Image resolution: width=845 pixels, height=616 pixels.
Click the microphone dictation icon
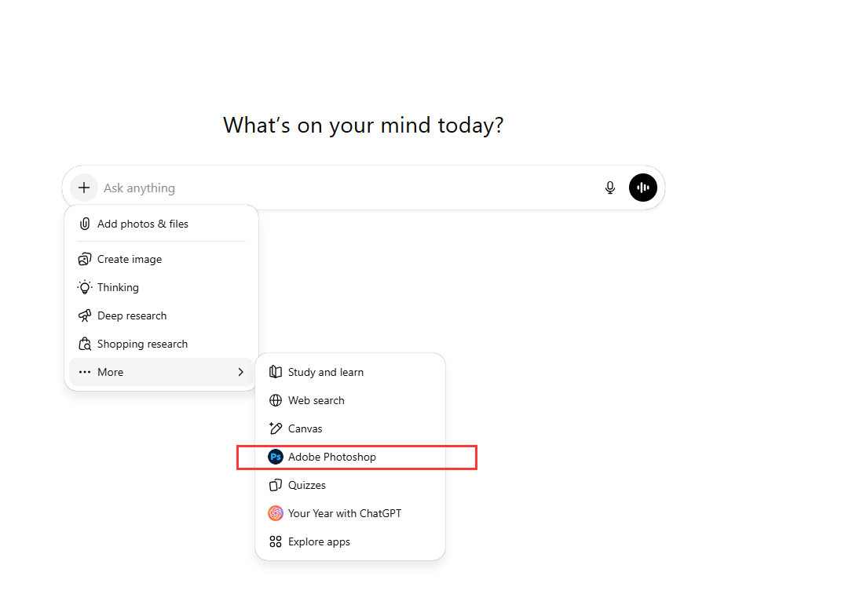(x=610, y=188)
